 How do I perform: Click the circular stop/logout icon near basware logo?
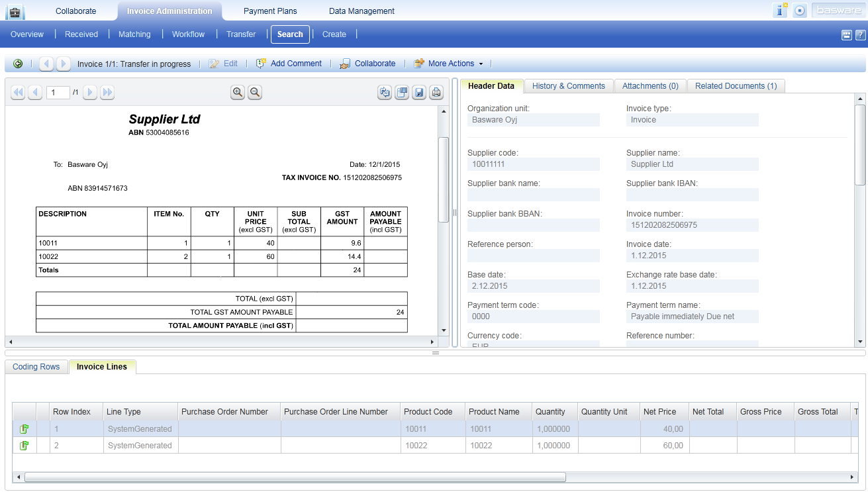(800, 11)
